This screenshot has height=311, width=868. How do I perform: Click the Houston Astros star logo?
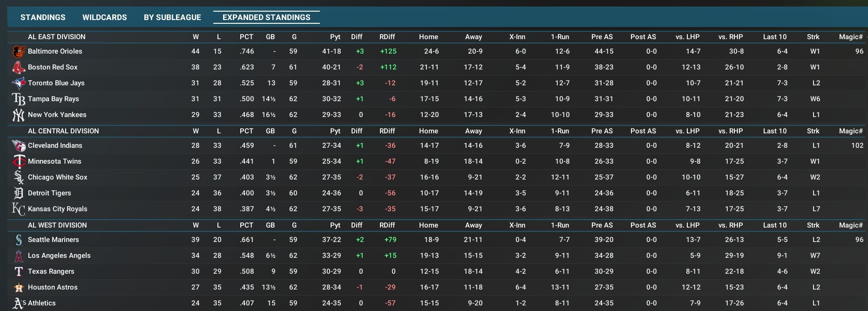tap(19, 287)
